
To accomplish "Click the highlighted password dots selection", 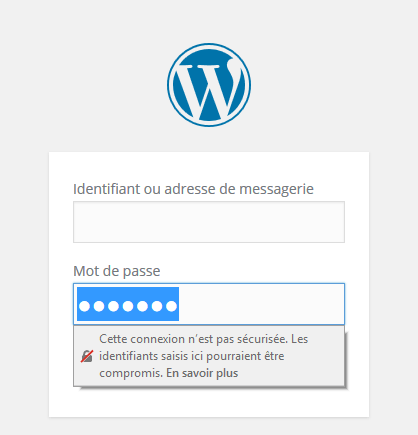I will click(128, 304).
